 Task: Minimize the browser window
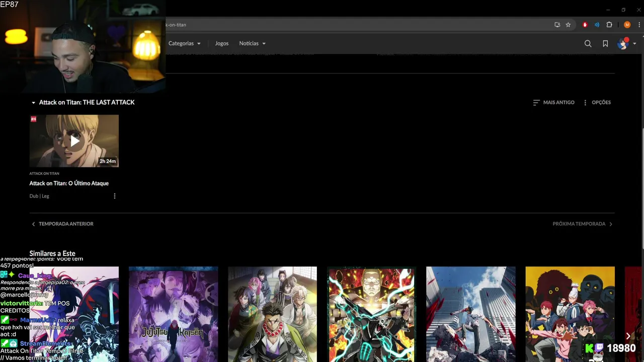608,10
